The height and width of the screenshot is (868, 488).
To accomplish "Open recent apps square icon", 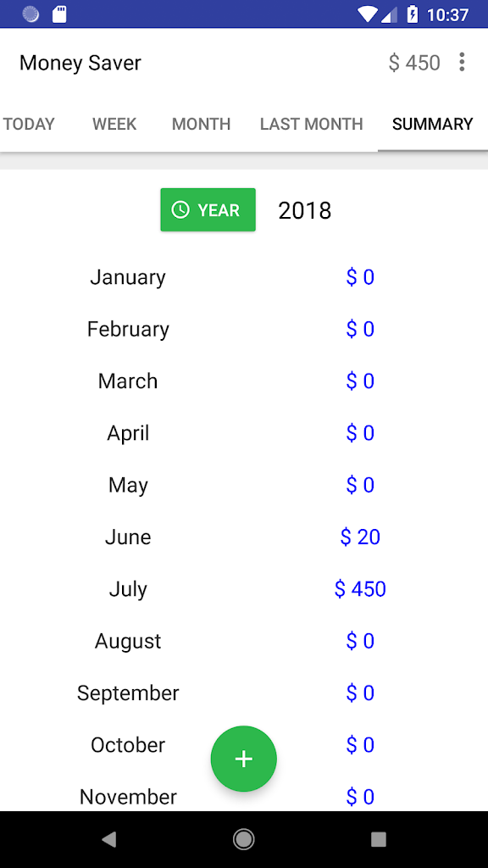I will (379, 839).
